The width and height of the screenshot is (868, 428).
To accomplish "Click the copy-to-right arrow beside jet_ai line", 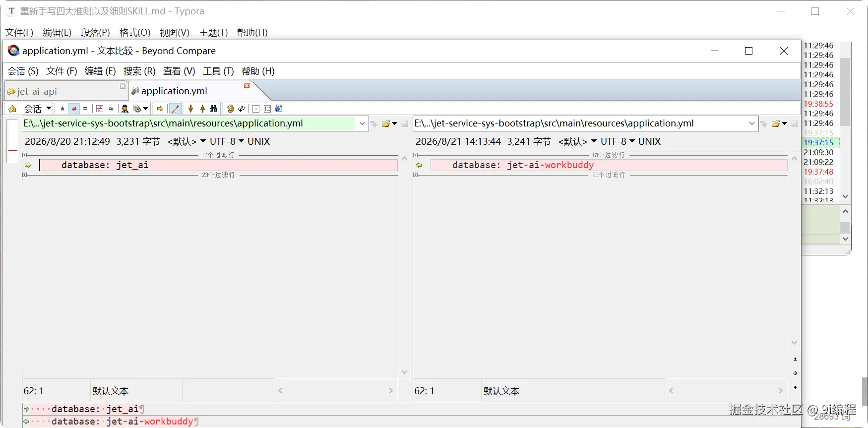I will pos(28,165).
